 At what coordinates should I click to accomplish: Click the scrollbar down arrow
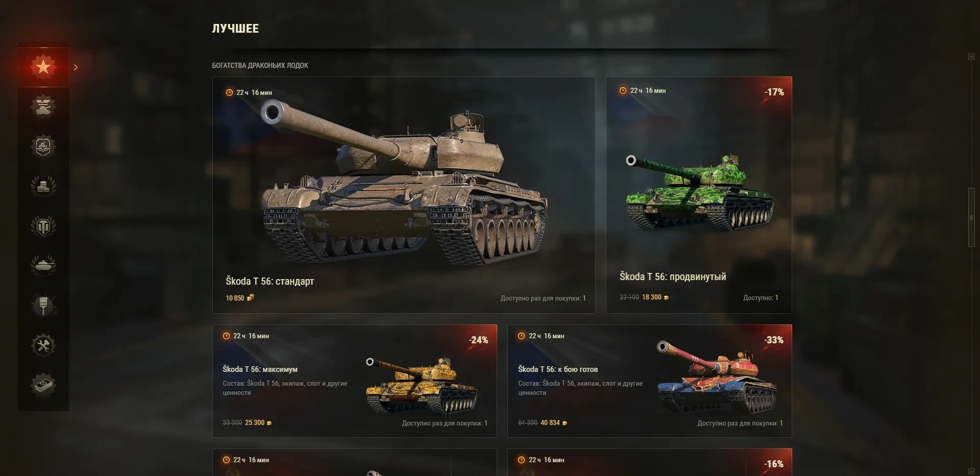971,471
